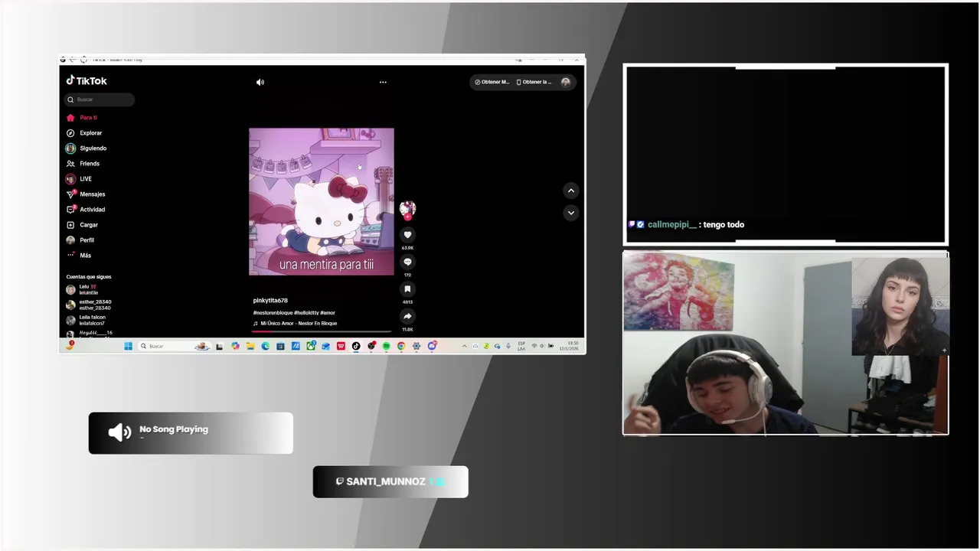This screenshot has width=980, height=551.
Task: Click the Hello Kitty video to pause
Action: 322,201
